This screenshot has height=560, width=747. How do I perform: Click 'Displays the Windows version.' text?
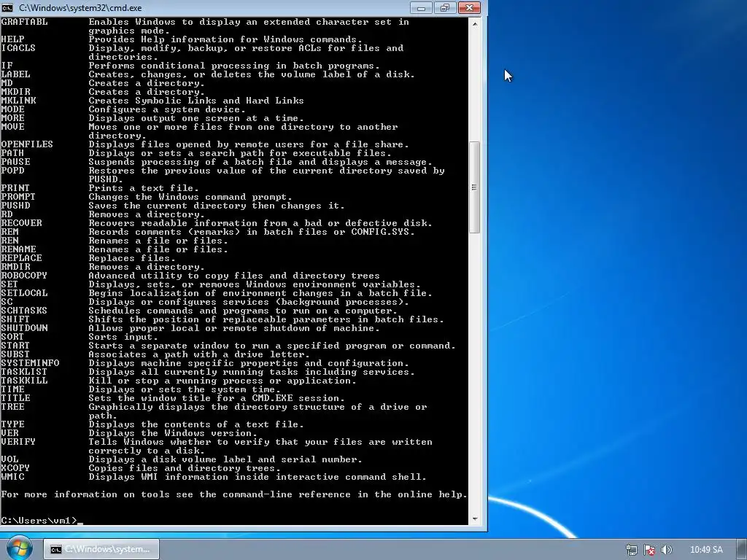[x=172, y=433]
